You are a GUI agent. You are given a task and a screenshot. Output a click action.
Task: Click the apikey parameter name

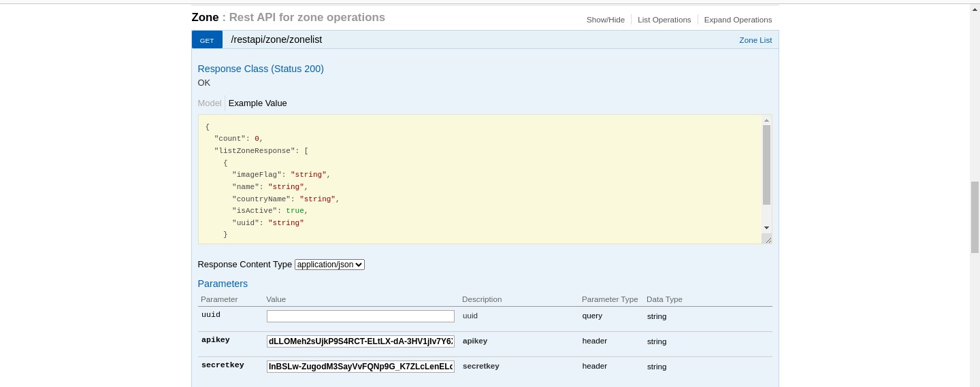[216, 340]
